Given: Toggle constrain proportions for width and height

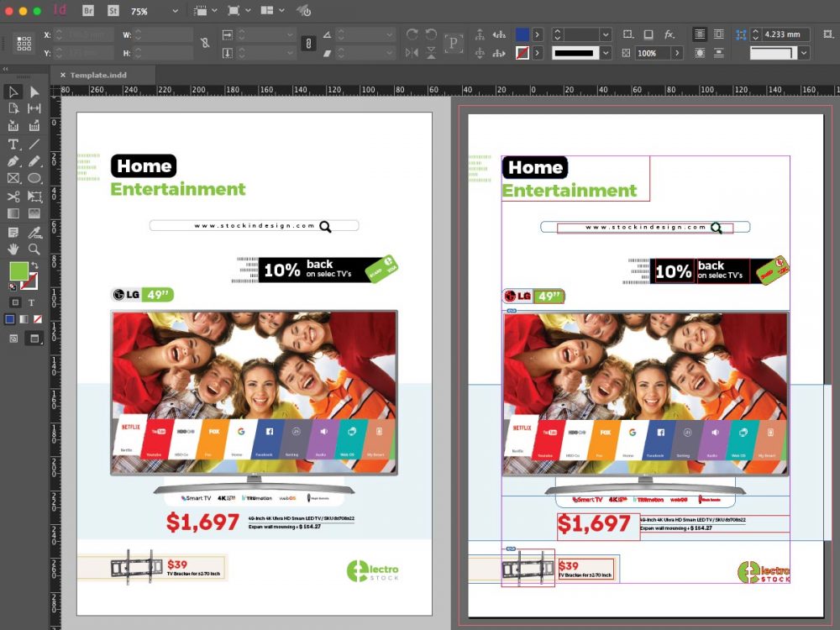Looking at the screenshot, I should tap(205, 44).
